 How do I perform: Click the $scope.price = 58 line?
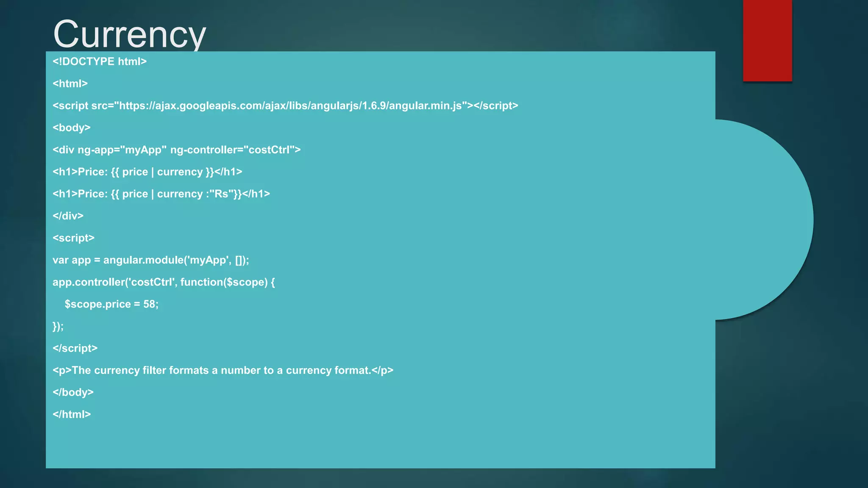[111, 304]
